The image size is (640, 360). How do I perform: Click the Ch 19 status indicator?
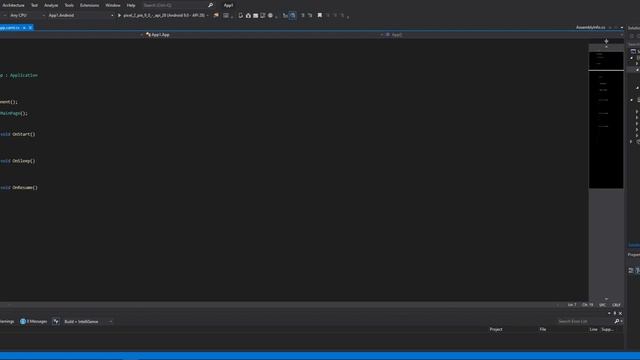click(587, 305)
